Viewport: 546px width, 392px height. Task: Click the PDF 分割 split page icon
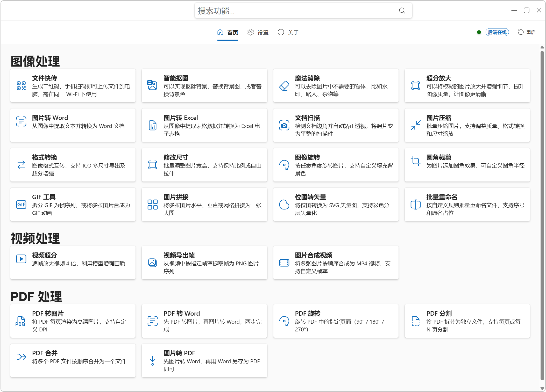pos(416,321)
